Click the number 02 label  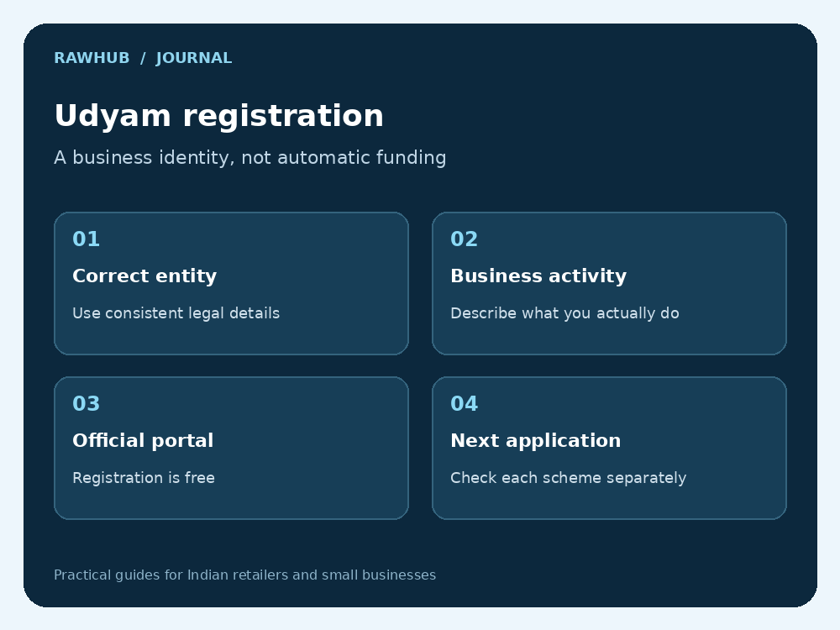(464, 239)
